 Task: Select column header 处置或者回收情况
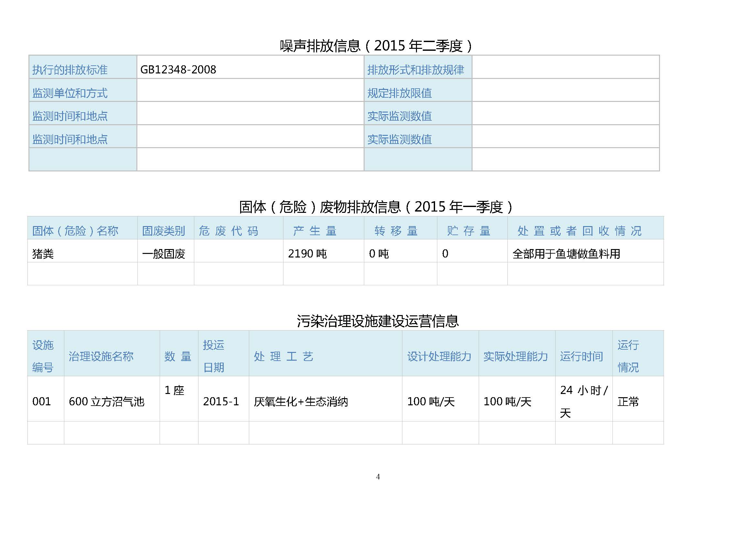coord(580,231)
